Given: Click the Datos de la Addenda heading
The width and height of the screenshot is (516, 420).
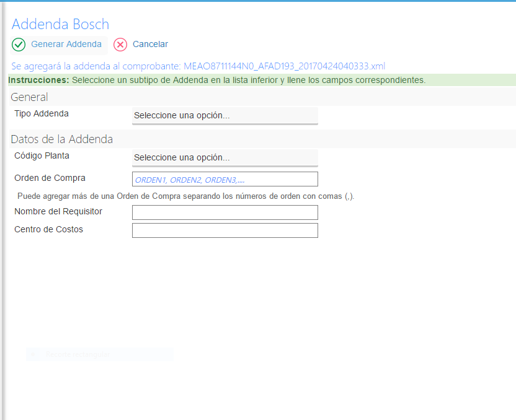Looking at the screenshot, I should coord(62,139).
